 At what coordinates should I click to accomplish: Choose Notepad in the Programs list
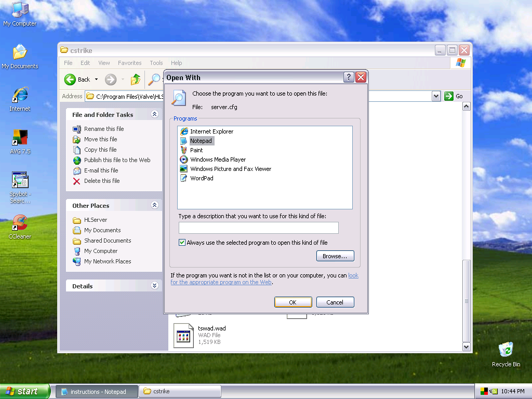point(197,141)
